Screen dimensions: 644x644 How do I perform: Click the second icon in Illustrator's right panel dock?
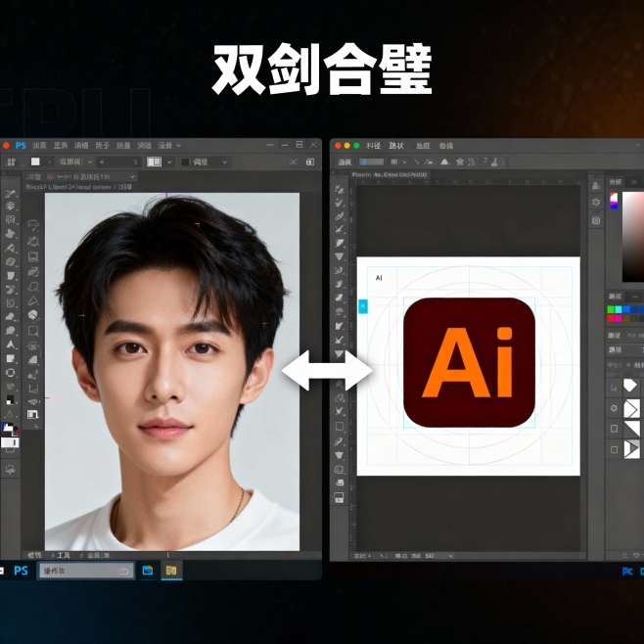coord(595,202)
